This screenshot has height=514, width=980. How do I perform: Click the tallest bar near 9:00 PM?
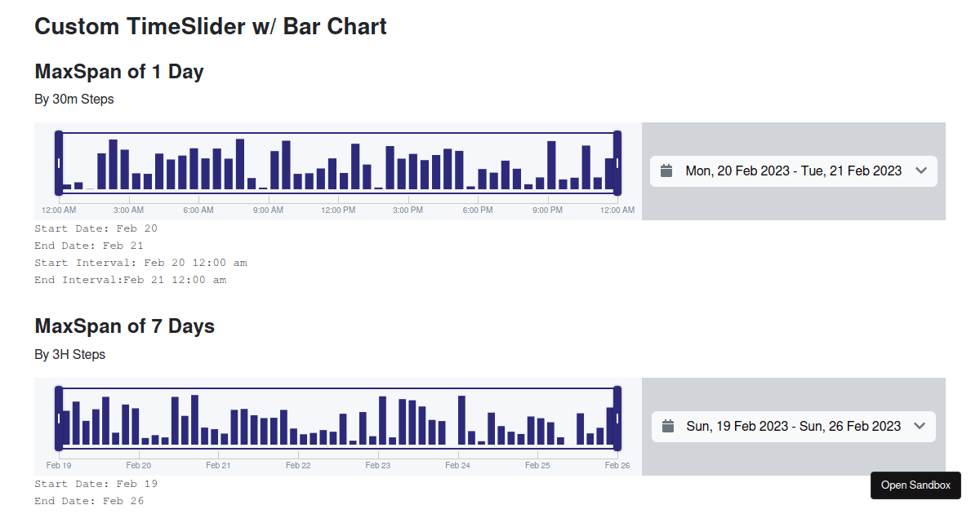(552, 166)
